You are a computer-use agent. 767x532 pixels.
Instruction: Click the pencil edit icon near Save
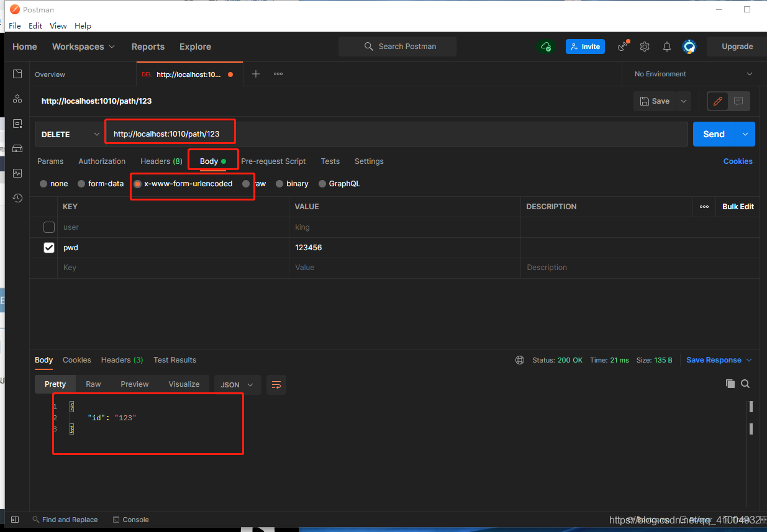pos(718,101)
